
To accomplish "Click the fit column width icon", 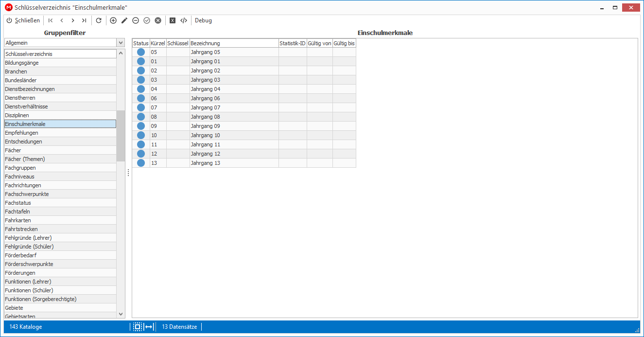I will pyautogui.click(x=149, y=327).
